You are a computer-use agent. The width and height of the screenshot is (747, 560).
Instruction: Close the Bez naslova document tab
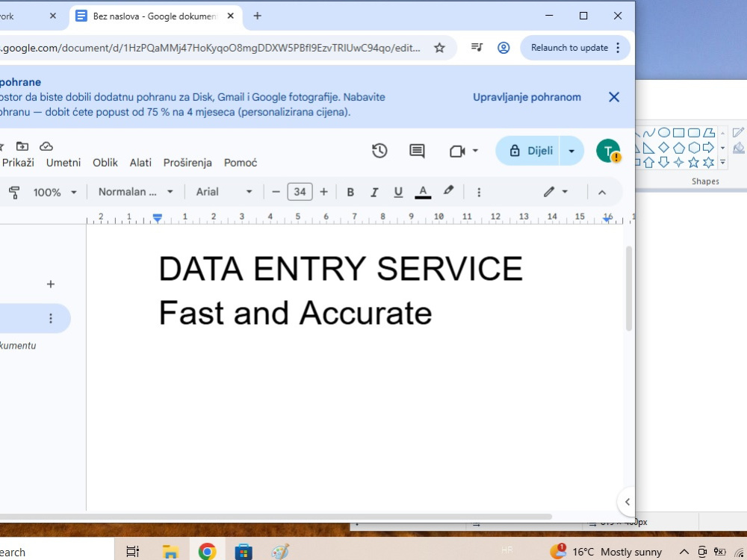[231, 16]
